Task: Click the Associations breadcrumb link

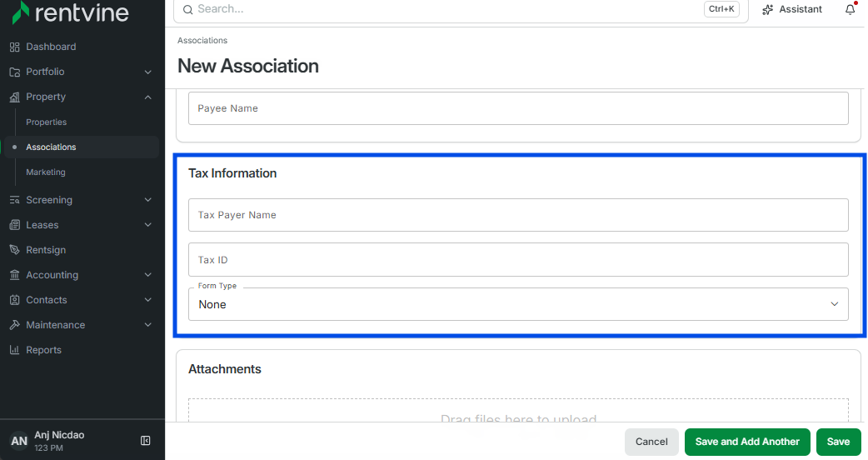Action: point(202,40)
